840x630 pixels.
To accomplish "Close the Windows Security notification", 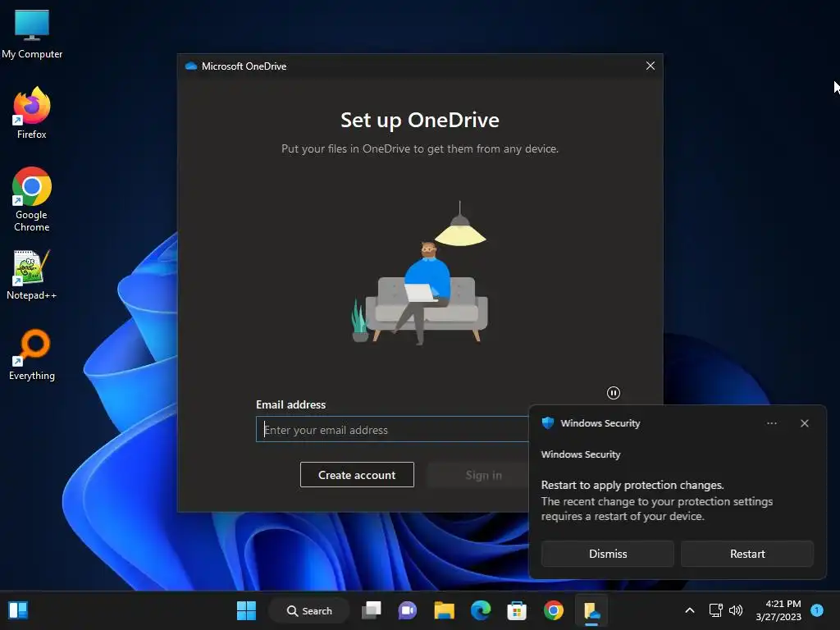I will [x=804, y=423].
